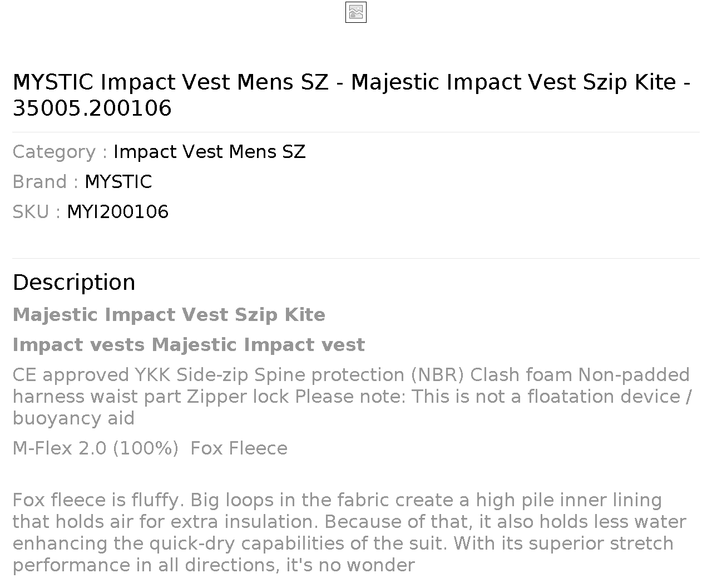
Task: Click the Description section heading
Action: tap(74, 282)
